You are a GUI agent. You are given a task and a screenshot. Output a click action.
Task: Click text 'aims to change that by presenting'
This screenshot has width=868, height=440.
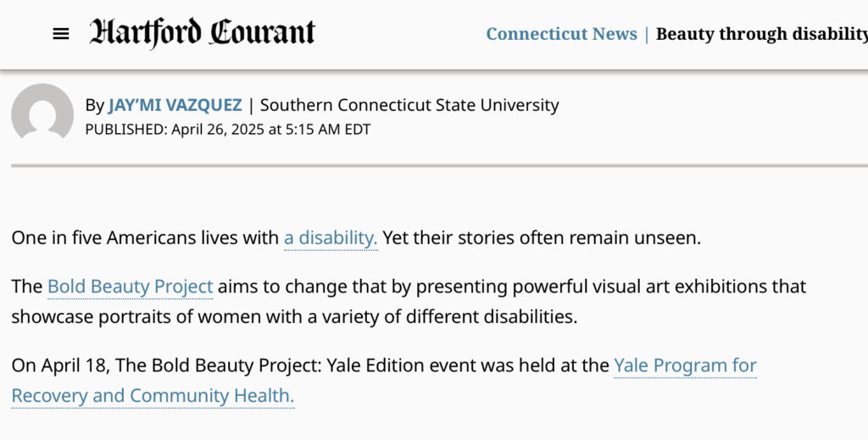(348, 287)
